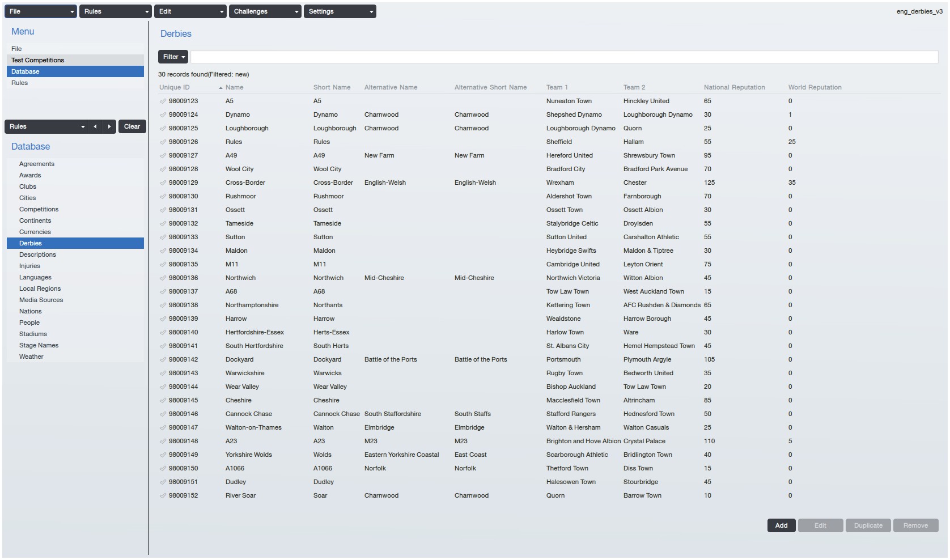Open the Challenges dropdown menu
950x560 pixels.
[266, 11]
